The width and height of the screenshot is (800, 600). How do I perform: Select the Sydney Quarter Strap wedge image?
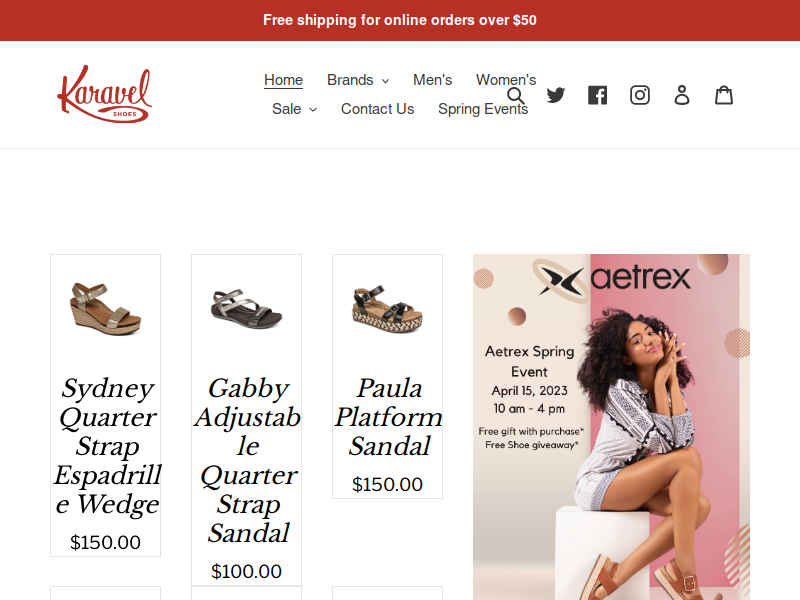(106, 308)
